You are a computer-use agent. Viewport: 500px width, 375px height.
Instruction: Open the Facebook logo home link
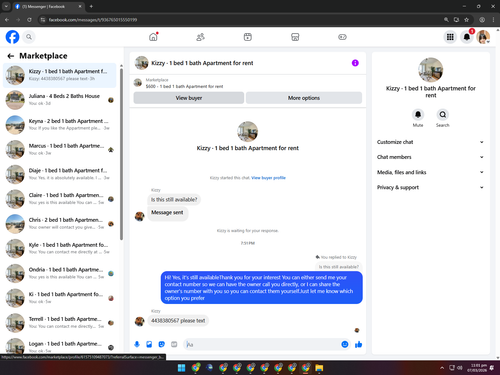pyautogui.click(x=12, y=37)
